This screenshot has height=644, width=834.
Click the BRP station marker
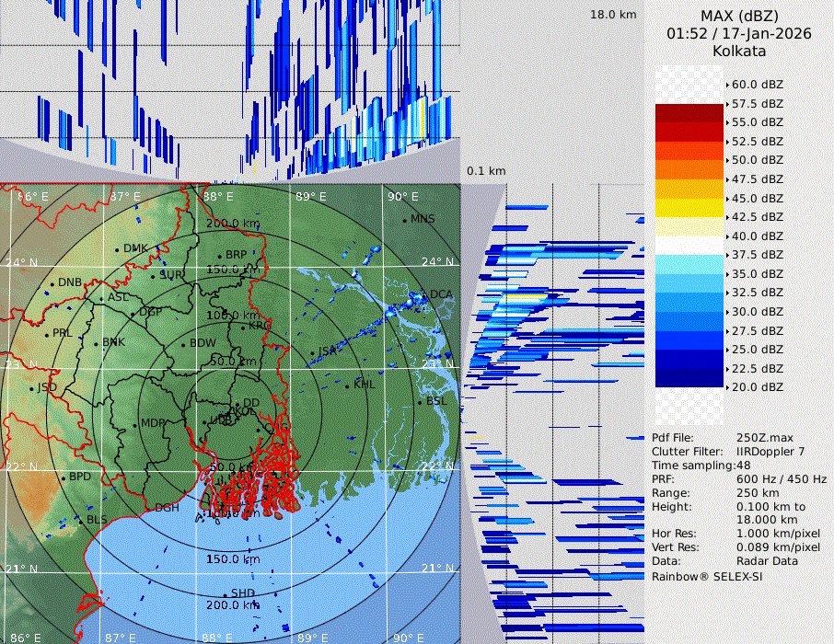pos(220,256)
